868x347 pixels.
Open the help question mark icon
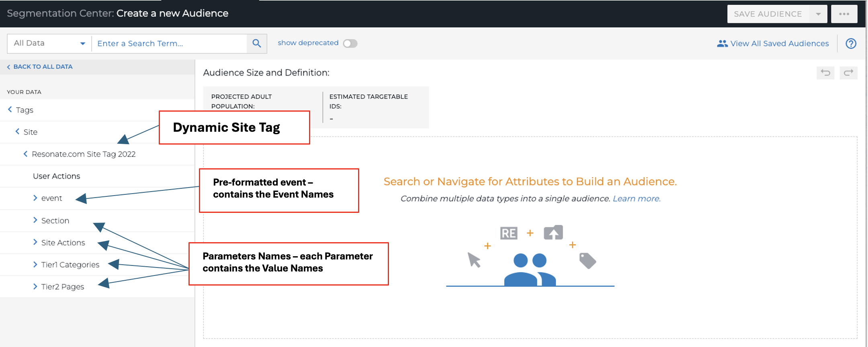(851, 43)
